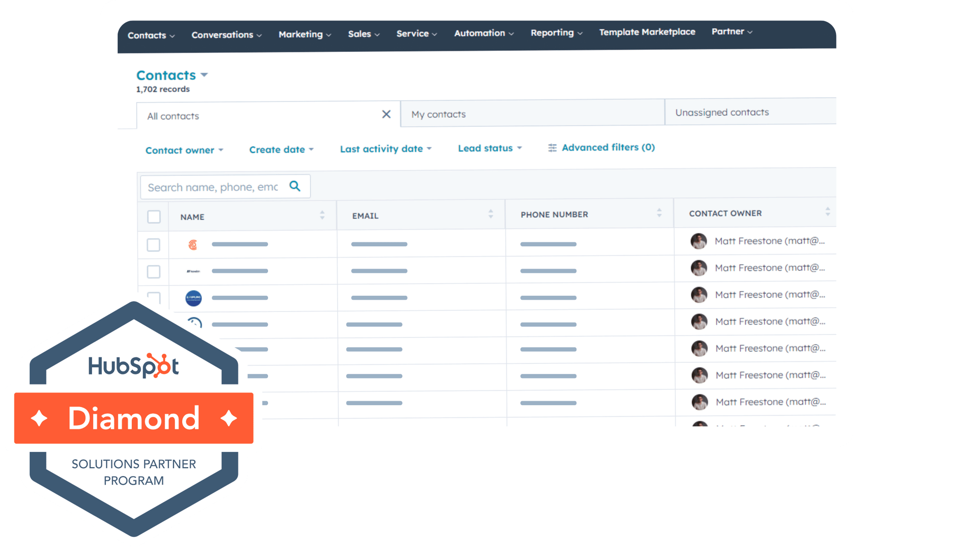Click the search icon in contacts list

point(295,186)
